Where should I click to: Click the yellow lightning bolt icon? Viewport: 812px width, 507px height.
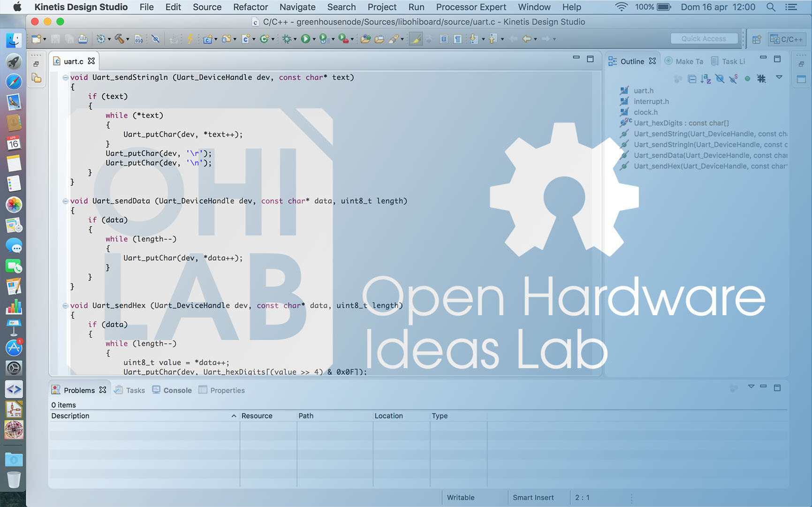190,39
